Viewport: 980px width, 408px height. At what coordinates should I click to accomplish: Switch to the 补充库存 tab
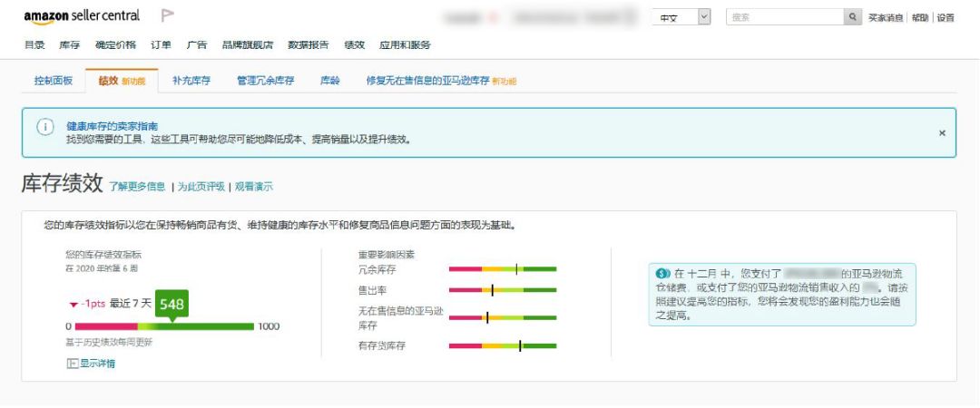(191, 81)
